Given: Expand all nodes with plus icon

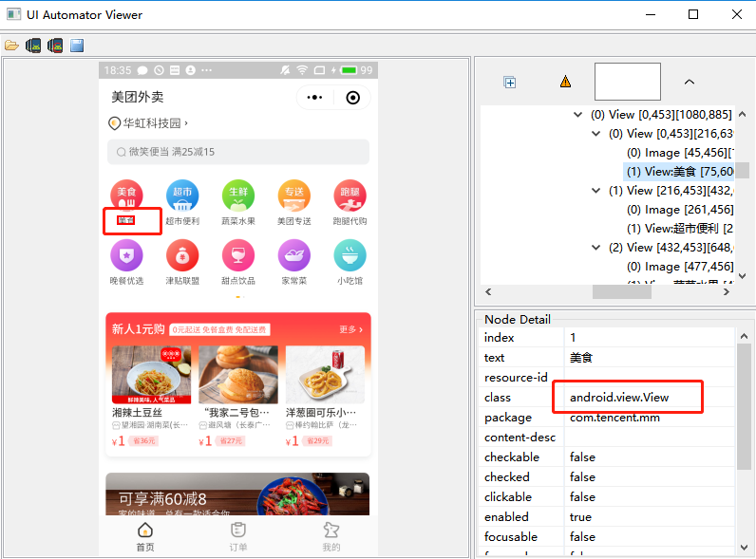Looking at the screenshot, I should [510, 83].
